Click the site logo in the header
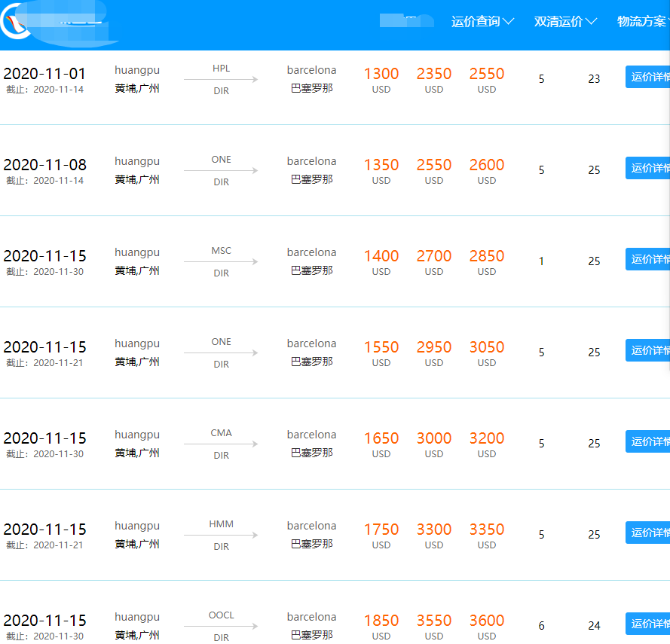This screenshot has height=644, width=670. [17, 23]
